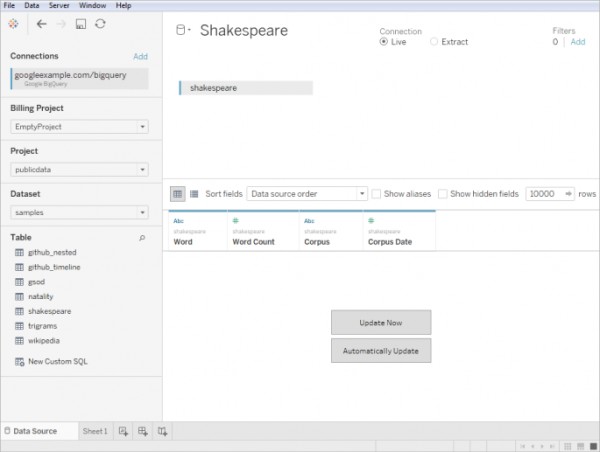Select the natality table
Image resolution: width=600 pixels, height=452 pixels.
41,297
